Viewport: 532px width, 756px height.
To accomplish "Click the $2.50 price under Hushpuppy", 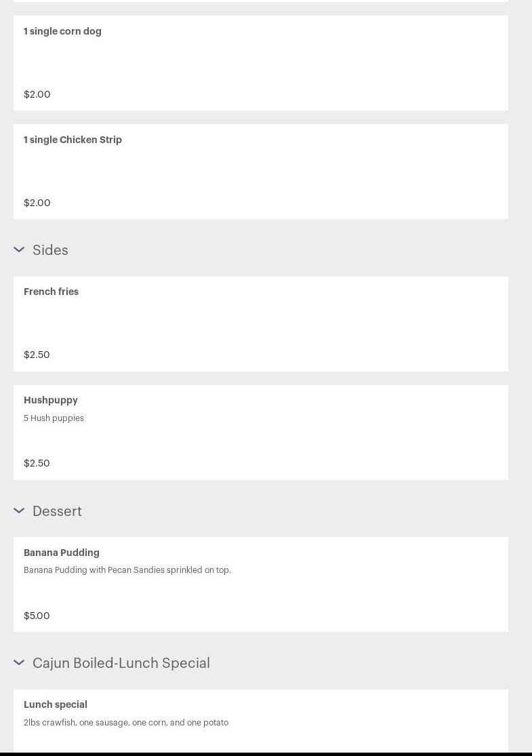I will tap(37, 463).
